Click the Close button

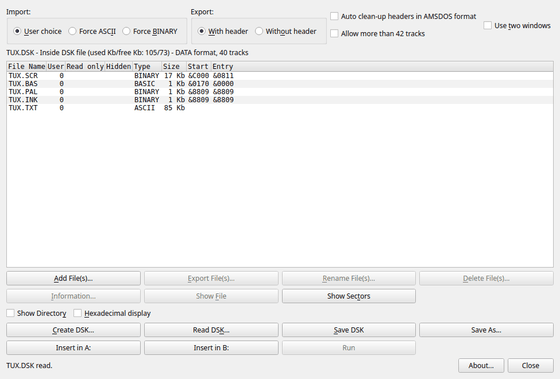(x=530, y=365)
